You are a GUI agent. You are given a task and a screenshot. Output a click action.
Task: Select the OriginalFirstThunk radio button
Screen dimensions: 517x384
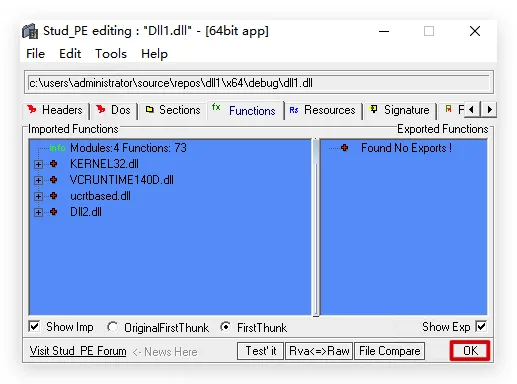coord(112,327)
